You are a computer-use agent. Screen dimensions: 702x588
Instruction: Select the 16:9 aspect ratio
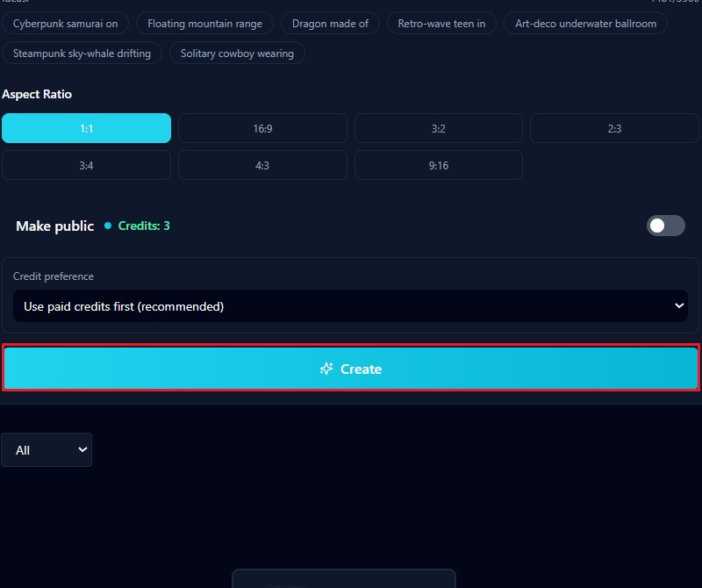pyautogui.click(x=262, y=128)
